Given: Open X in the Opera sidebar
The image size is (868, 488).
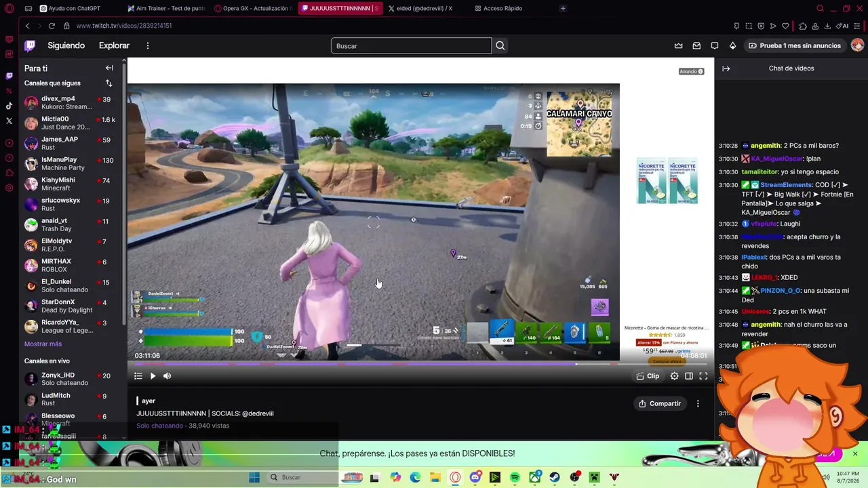Looking at the screenshot, I should tap(9, 121).
